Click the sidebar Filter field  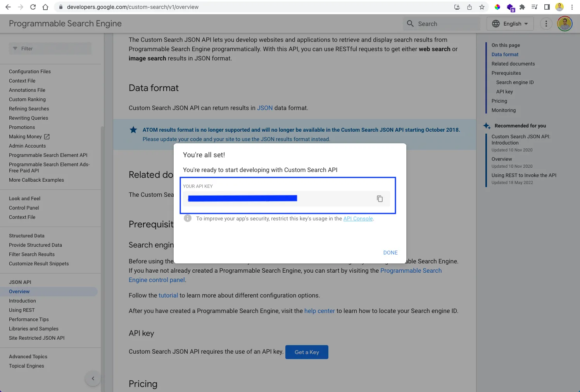(x=50, y=48)
